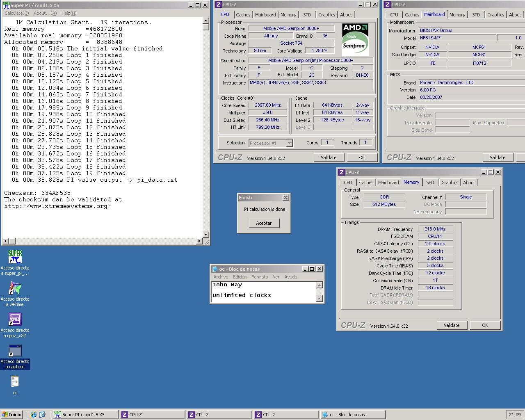The image size is (525, 420).
Task: Click the Notepad oc window title icon
Action: 215,269
